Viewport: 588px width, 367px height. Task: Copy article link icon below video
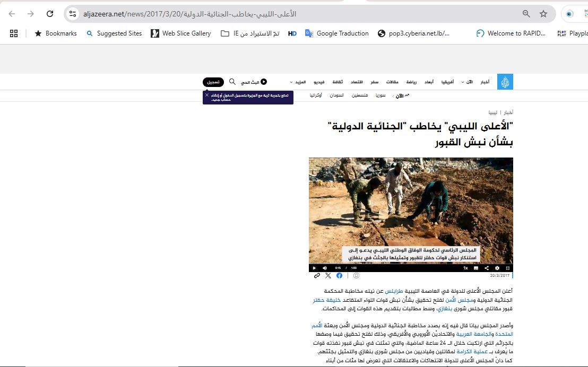tap(317, 276)
